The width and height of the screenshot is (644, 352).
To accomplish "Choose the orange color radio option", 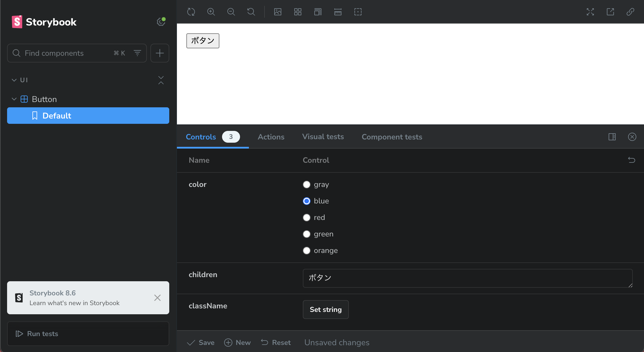I will click(307, 251).
